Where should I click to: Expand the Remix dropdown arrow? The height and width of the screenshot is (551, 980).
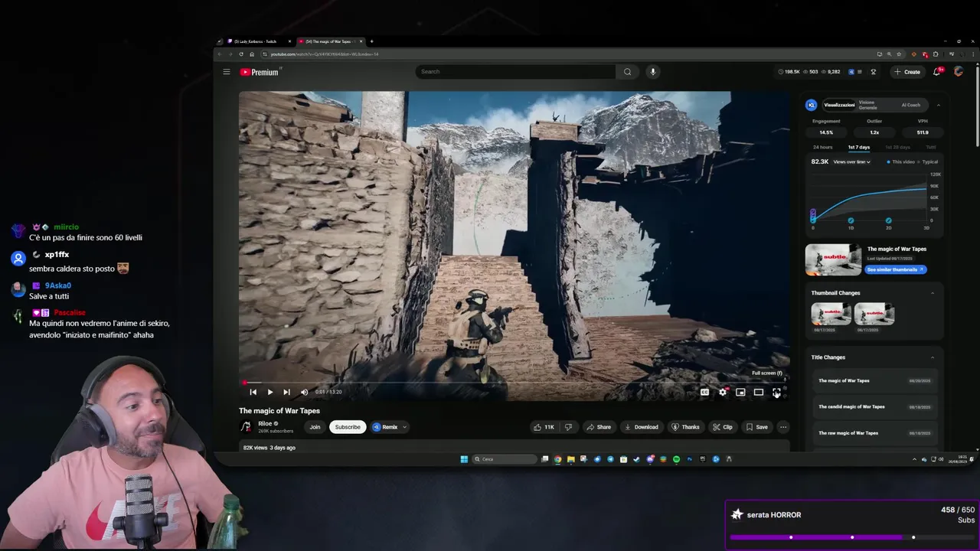[x=404, y=427]
